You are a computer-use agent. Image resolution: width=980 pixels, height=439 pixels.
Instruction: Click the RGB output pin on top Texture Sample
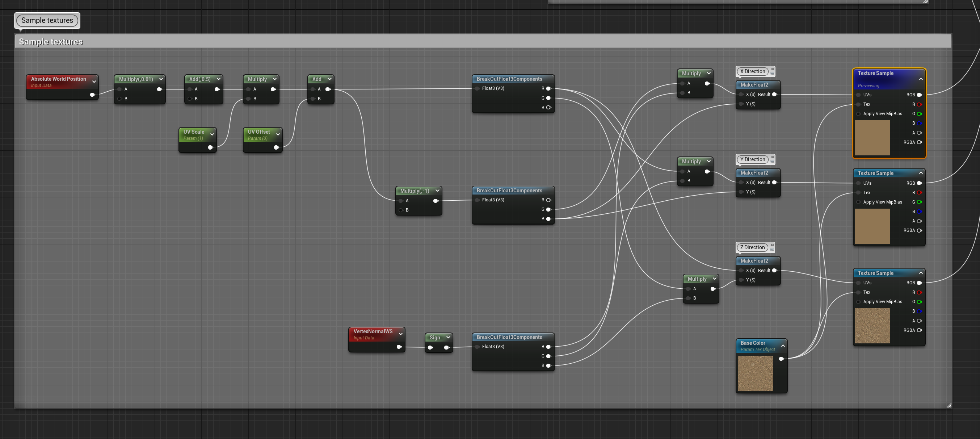920,95
